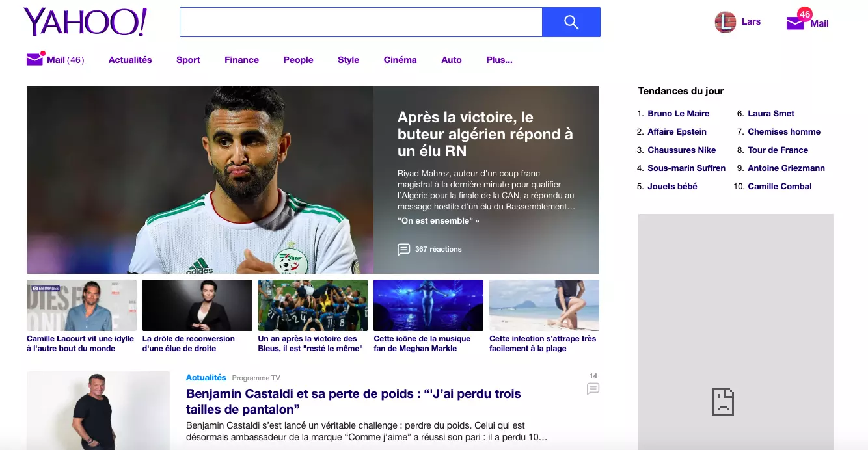The image size is (868, 450).
Task: Go to the Cinéma section
Action: pyautogui.click(x=400, y=60)
